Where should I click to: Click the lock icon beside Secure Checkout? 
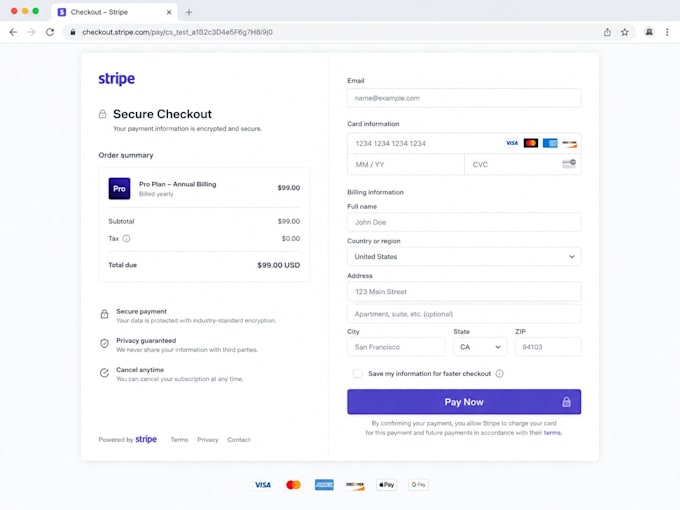102,114
